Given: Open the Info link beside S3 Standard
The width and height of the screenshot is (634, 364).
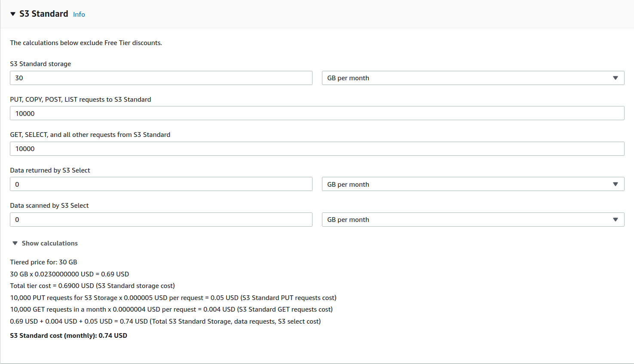Looking at the screenshot, I should click(x=79, y=15).
